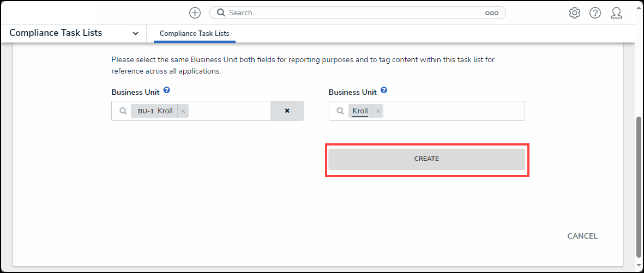
Task: Remove the BU-1 Kroll tag
Action: coord(183,111)
